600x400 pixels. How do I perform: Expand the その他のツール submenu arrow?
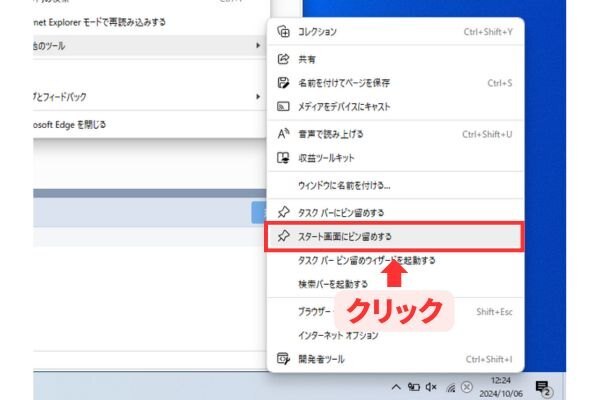point(258,46)
